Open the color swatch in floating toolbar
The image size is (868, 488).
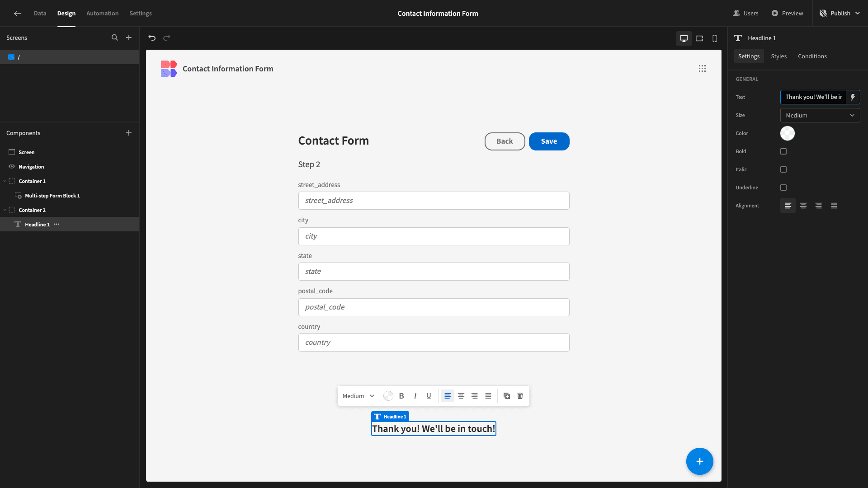(388, 396)
